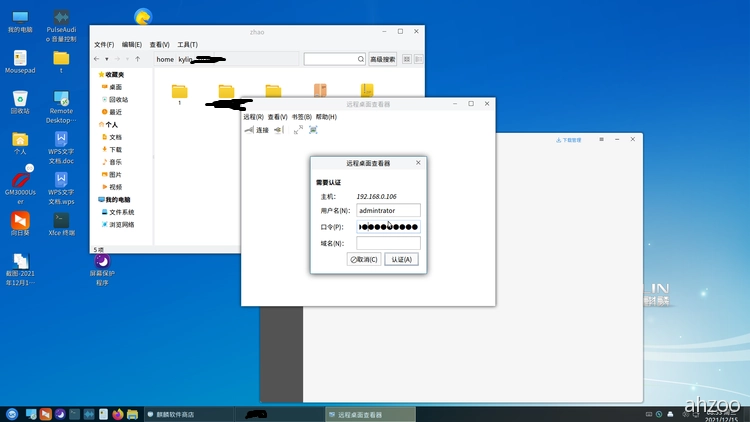
Task: Select 下载 in file manager sidebar
Action: (112, 149)
